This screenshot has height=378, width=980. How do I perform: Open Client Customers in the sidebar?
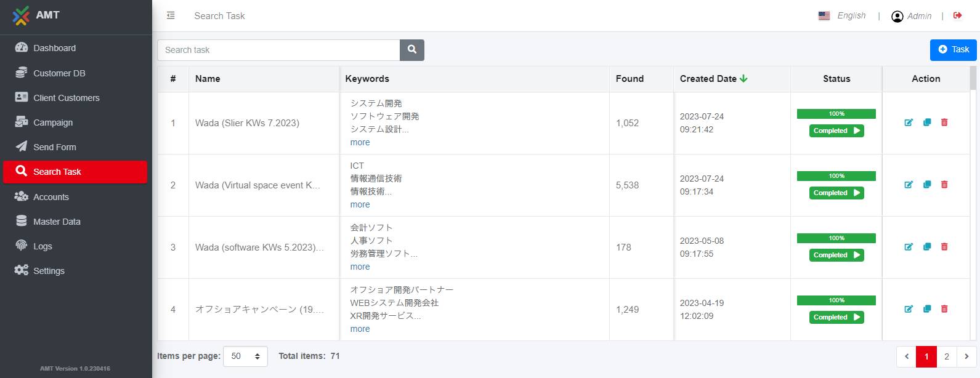click(76, 97)
